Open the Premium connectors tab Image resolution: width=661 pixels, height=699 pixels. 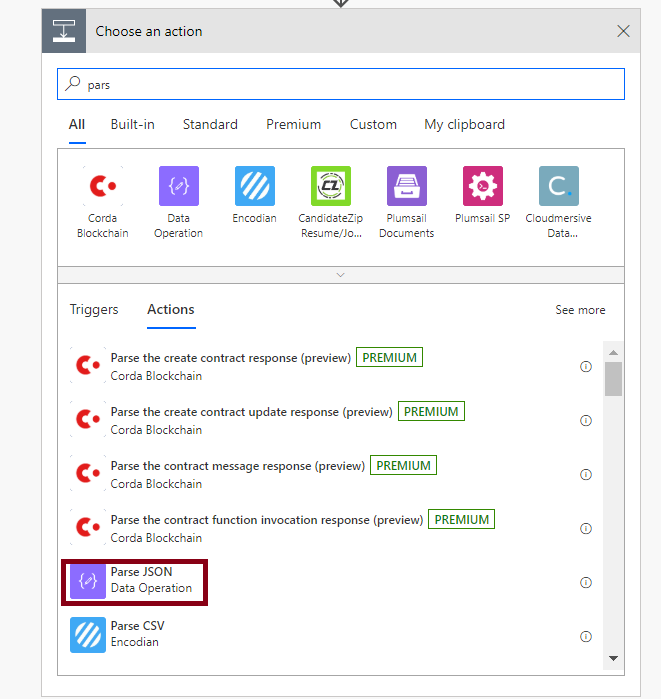[293, 125]
